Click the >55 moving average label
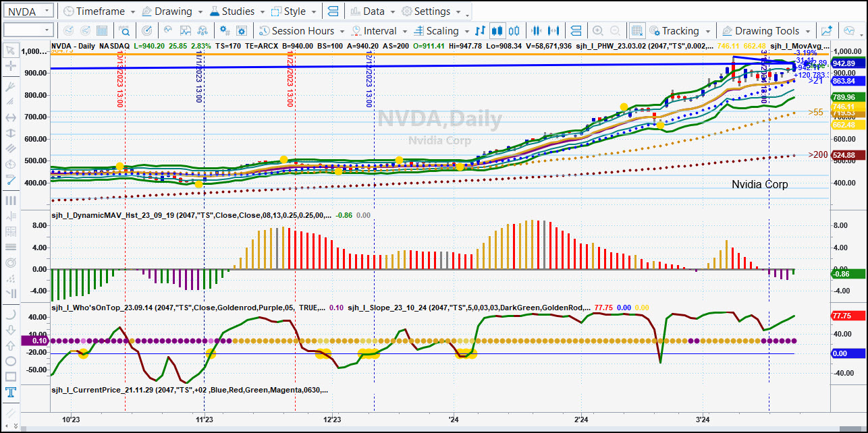The image size is (868, 433). (x=816, y=112)
